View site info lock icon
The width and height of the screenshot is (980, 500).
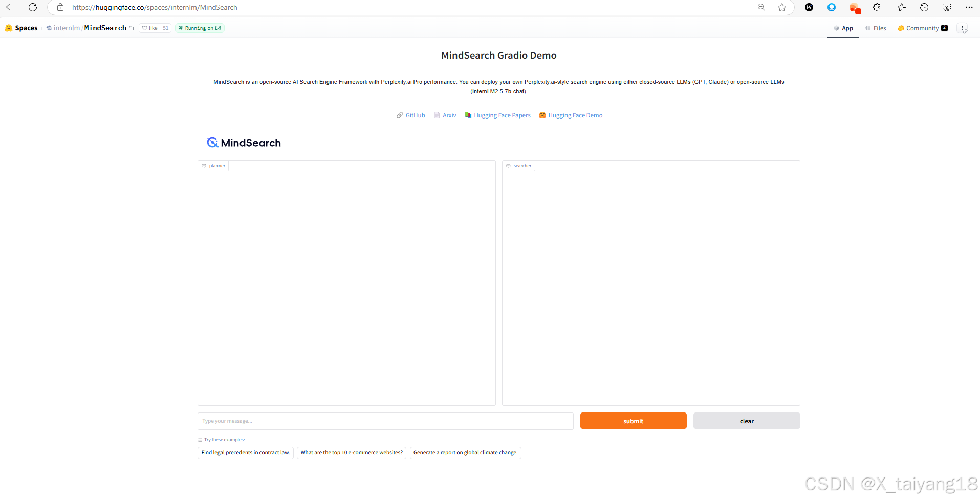(x=60, y=7)
